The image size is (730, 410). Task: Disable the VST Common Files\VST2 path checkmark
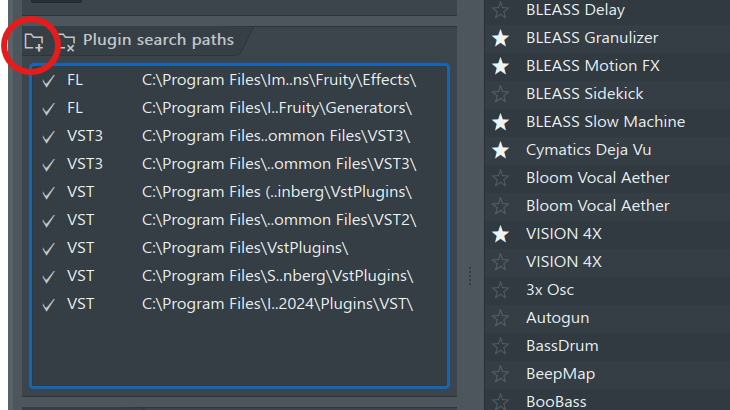click(48, 221)
